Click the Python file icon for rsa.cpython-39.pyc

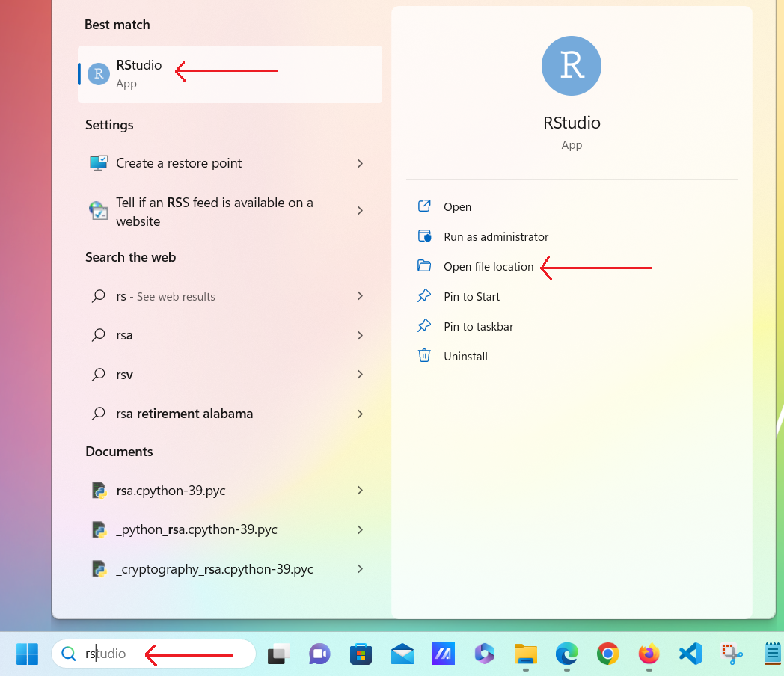[99, 491]
